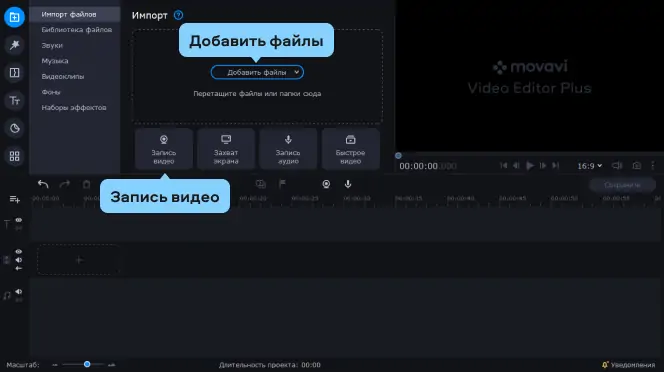Select Библиотека файлов in the side list
Image resolution: width=664 pixels, height=372 pixels.
77,30
